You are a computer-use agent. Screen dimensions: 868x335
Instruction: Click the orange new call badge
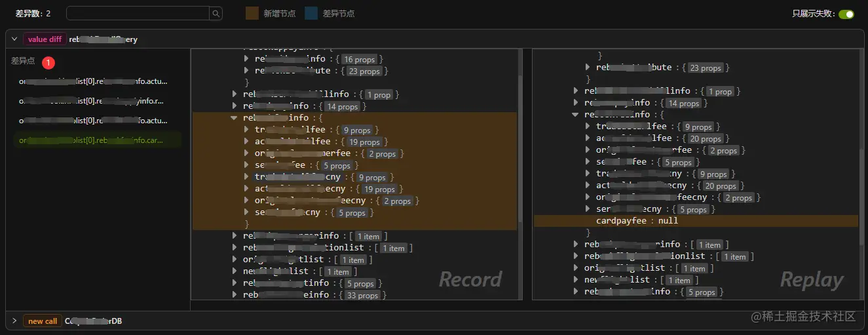(43, 321)
